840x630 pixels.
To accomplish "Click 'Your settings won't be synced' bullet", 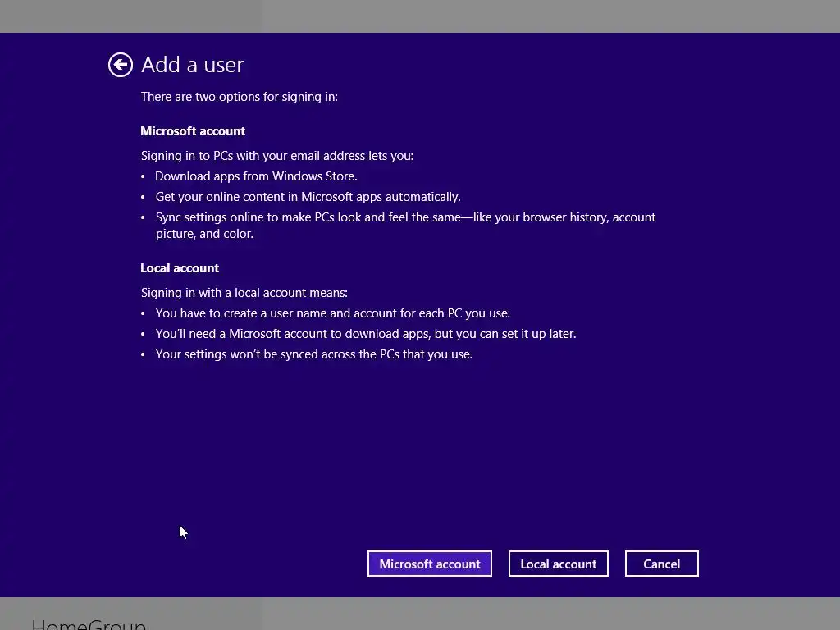I will [314, 354].
